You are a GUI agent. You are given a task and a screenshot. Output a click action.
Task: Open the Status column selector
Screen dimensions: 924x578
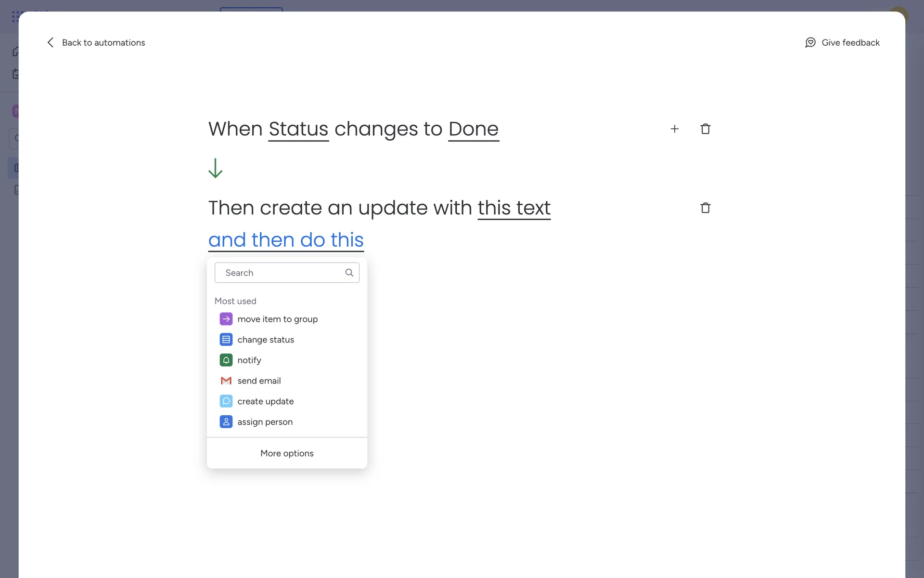[298, 129]
